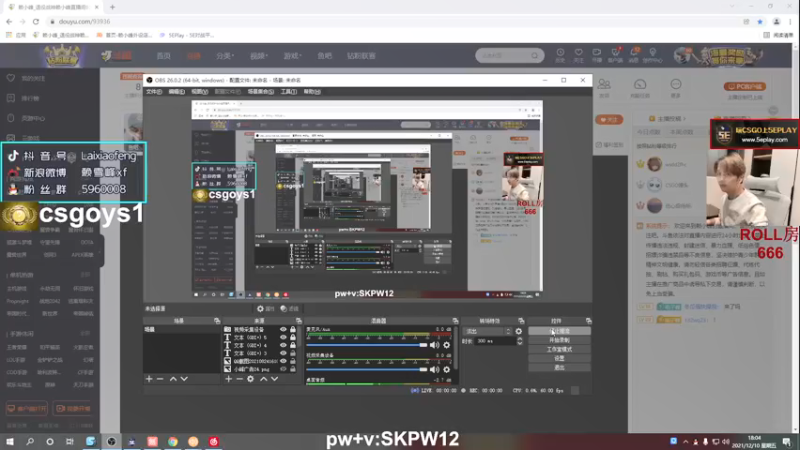Image resolution: width=800 pixels, height=450 pixels.
Task: Open OBS 工具(T) menu
Action: [x=289, y=92]
